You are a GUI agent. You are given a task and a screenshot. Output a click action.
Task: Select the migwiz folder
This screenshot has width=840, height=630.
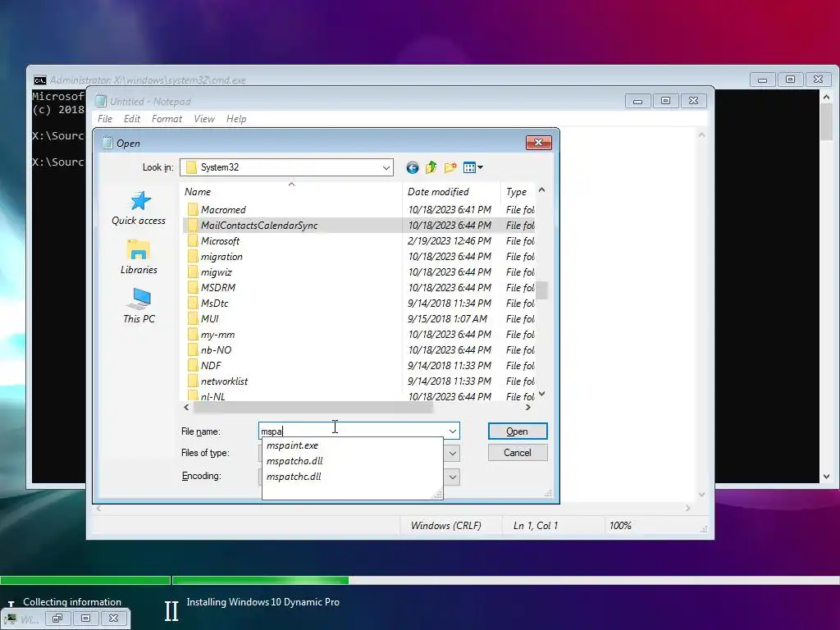[x=217, y=272]
